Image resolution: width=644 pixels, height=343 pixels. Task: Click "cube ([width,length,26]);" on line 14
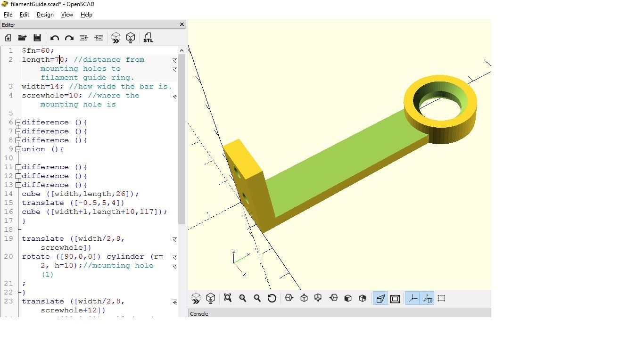[81, 194]
